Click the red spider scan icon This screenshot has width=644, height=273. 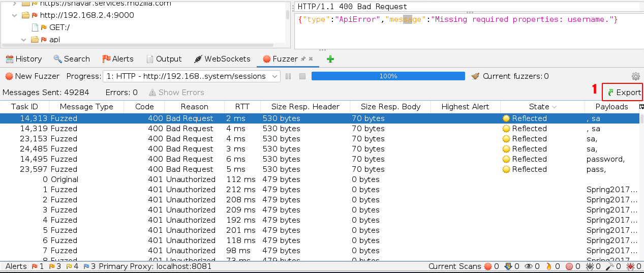(x=630, y=266)
